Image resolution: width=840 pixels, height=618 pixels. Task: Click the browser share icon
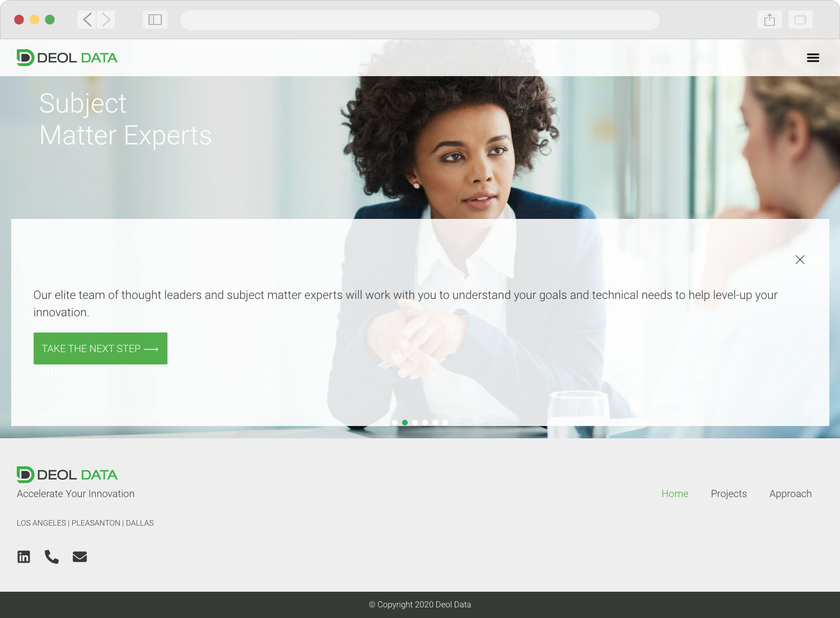point(769,20)
